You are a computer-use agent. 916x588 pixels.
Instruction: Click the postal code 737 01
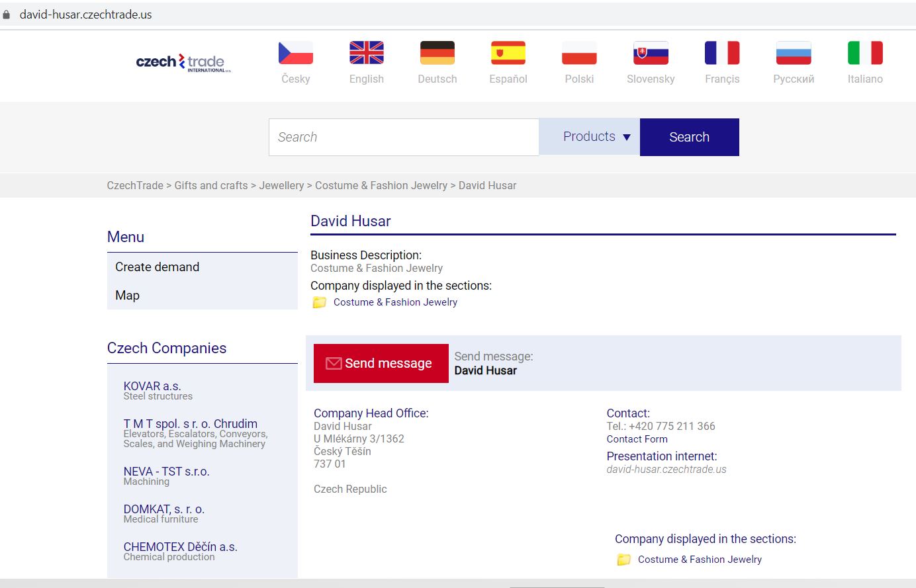click(330, 464)
